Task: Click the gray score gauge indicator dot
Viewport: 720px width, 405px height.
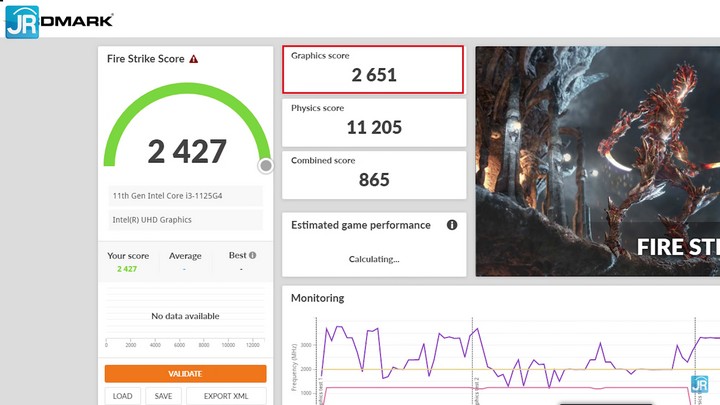Action: [266, 166]
